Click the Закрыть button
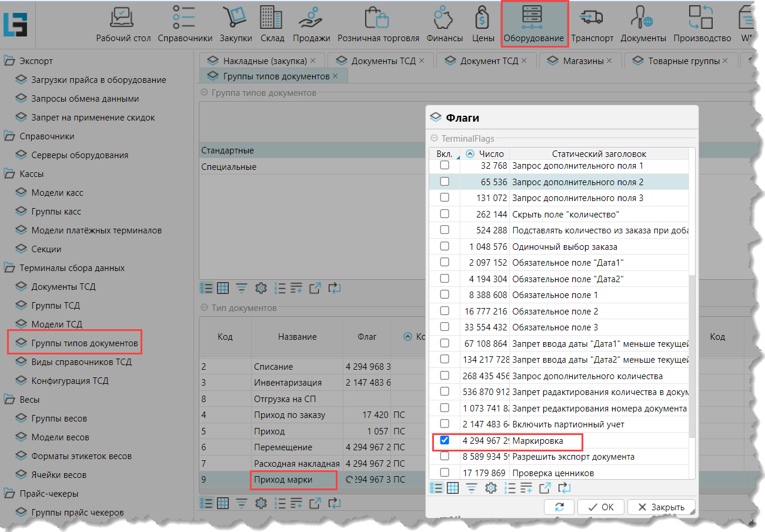The height and width of the screenshot is (532, 765). coord(661,507)
